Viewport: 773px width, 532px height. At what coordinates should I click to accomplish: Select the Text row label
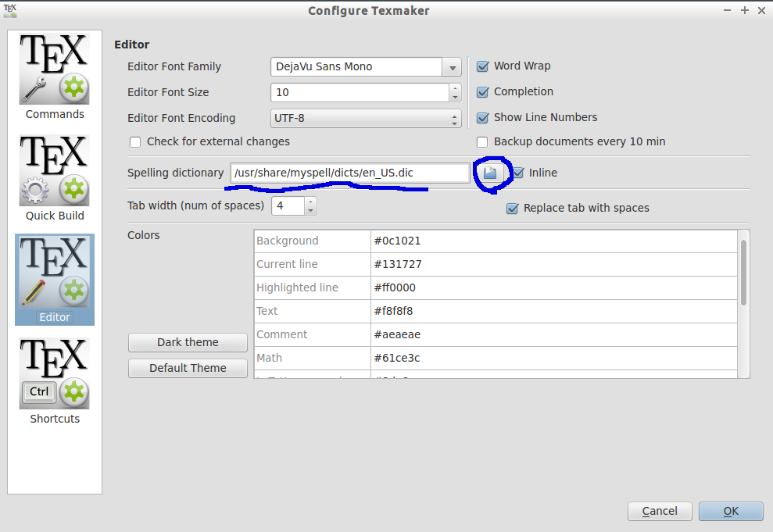coord(312,312)
